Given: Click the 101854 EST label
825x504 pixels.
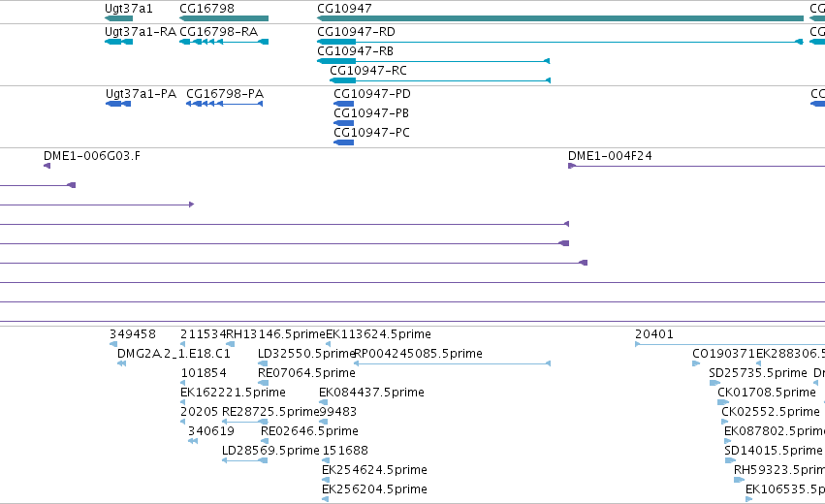Looking at the screenshot, I should click(204, 373).
